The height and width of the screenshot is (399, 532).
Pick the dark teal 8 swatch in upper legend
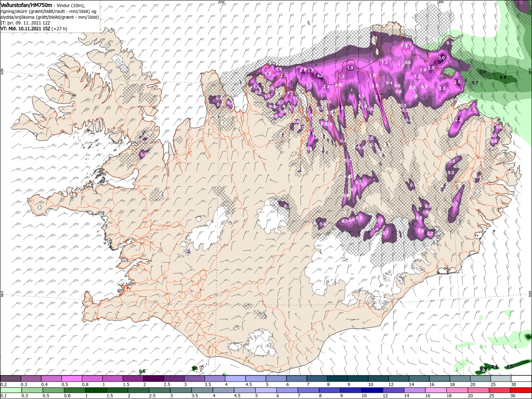point(337,378)
